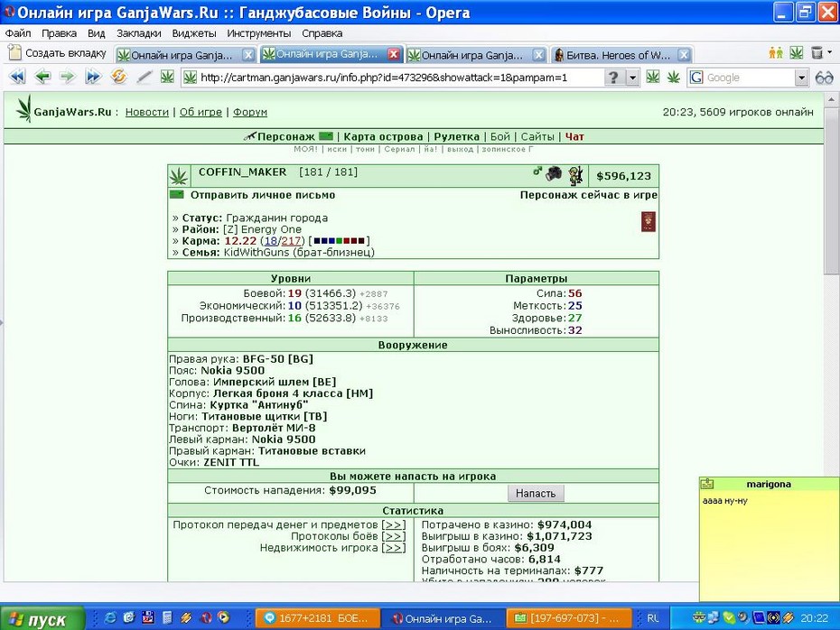Click the Напасть button
Screen dimensions: 840x630
536,493
